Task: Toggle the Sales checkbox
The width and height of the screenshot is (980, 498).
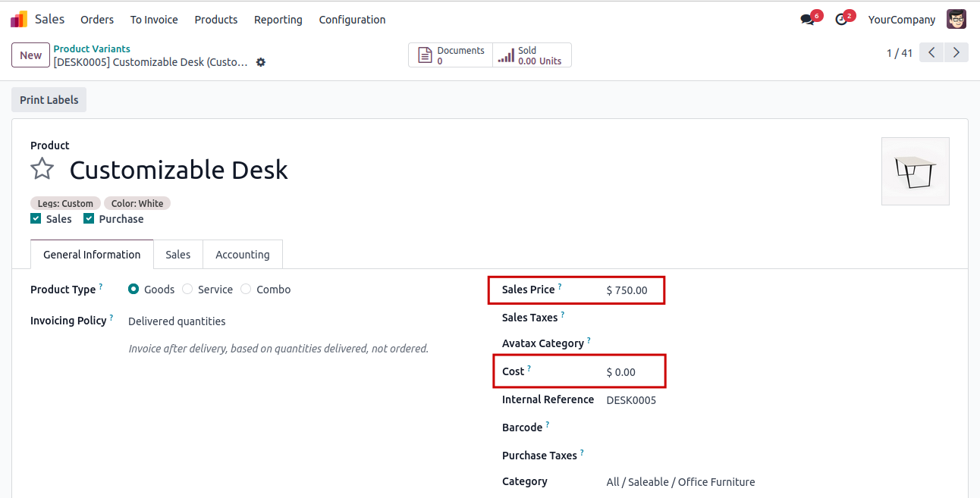Action: coord(36,219)
